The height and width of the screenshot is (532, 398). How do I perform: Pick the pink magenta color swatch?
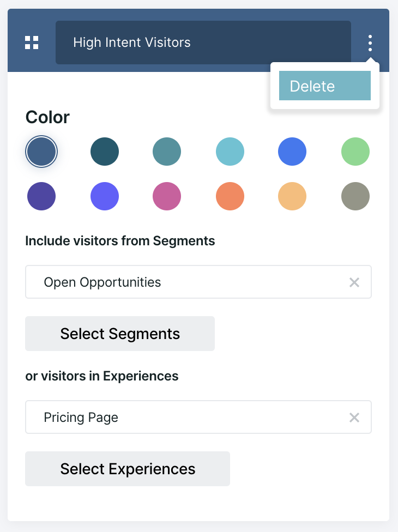(167, 196)
